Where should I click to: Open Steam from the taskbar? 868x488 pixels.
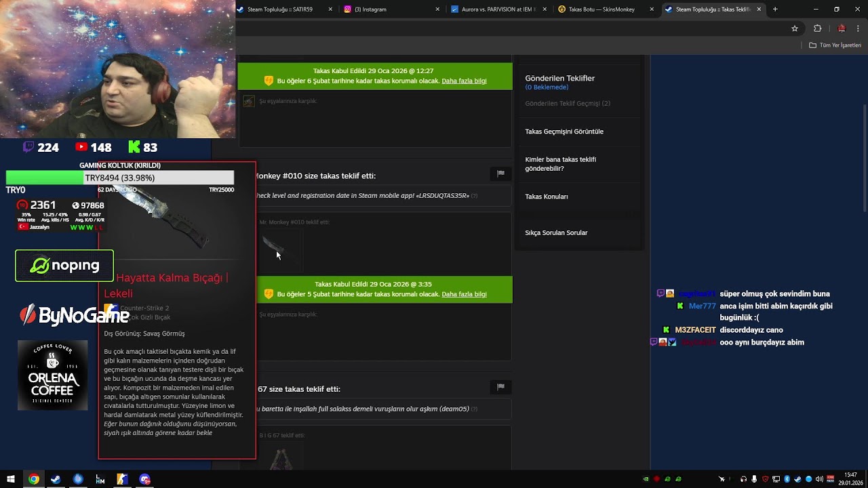pos(56,479)
